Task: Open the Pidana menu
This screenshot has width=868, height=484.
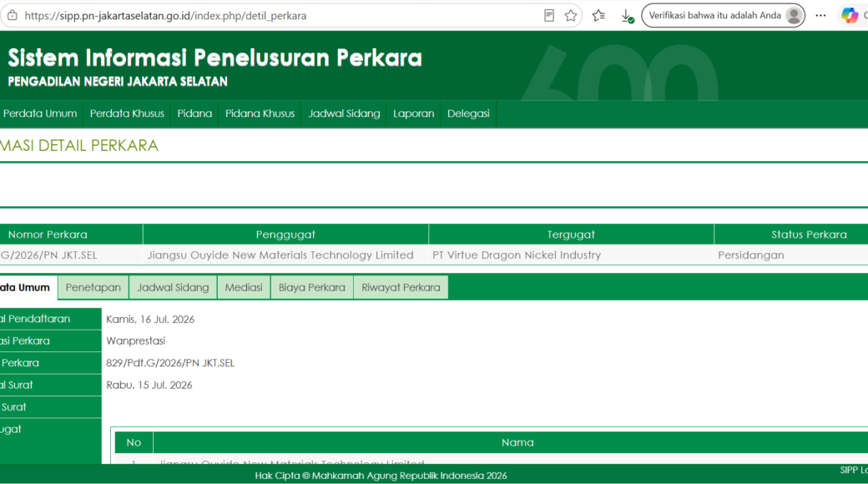Action: pyautogui.click(x=194, y=113)
